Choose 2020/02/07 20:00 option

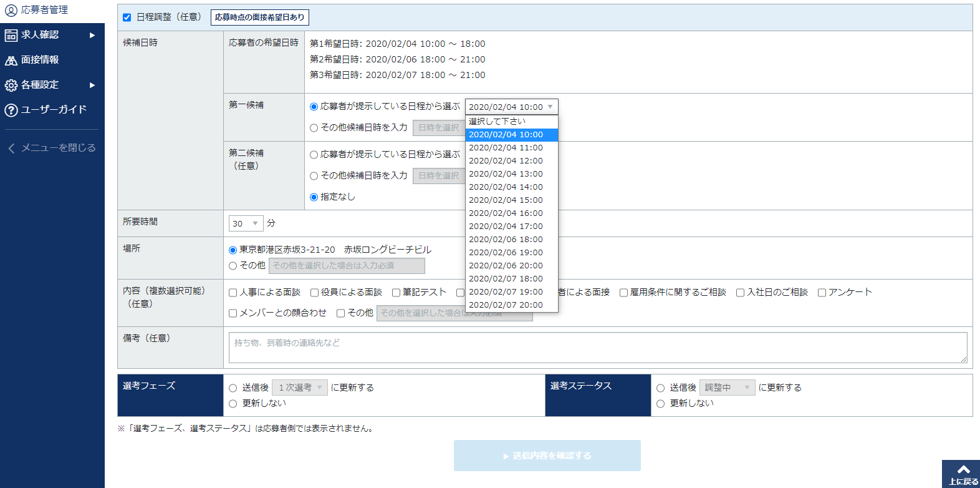512,305
